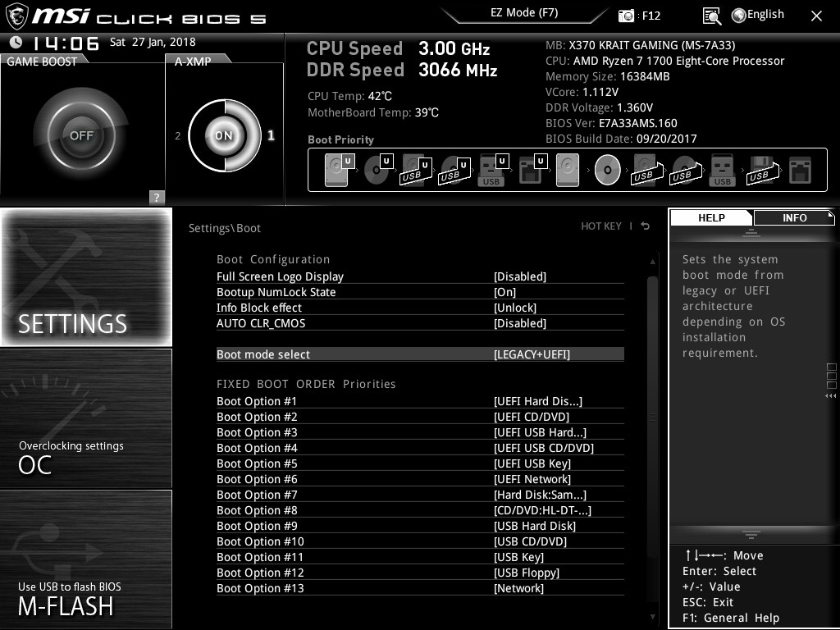Click the language globe icon

tap(739, 16)
